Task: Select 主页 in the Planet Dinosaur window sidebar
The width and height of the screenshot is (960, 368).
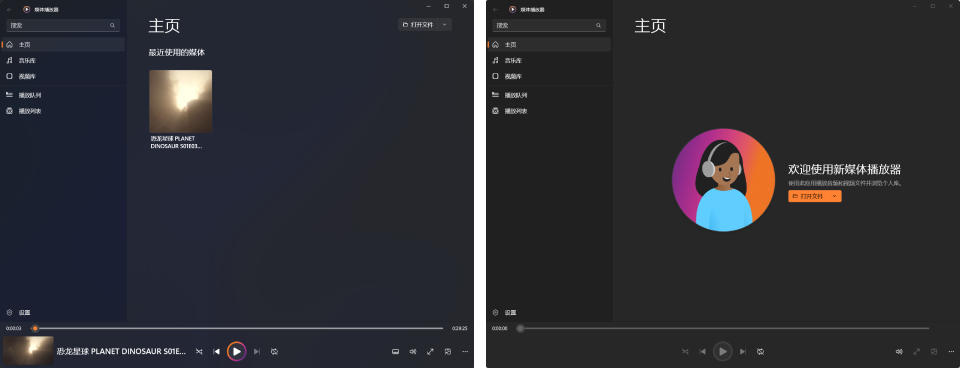Action: pyautogui.click(x=63, y=45)
